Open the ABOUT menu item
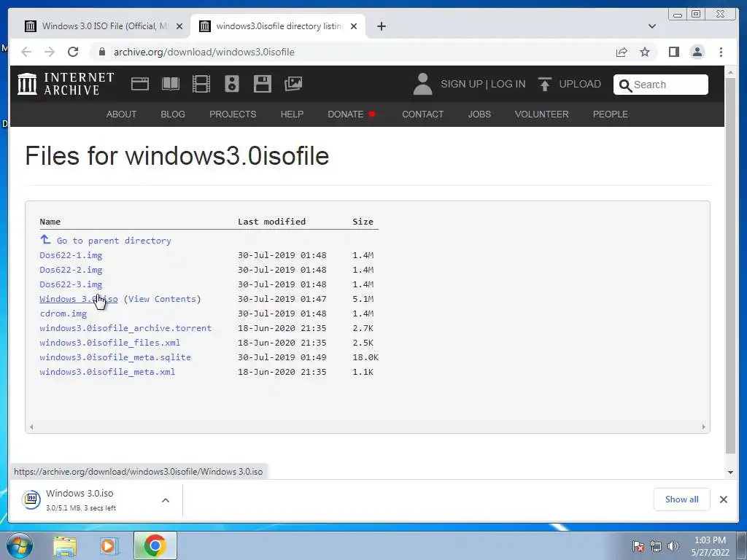Viewport: 747px width, 560px height. tap(122, 114)
